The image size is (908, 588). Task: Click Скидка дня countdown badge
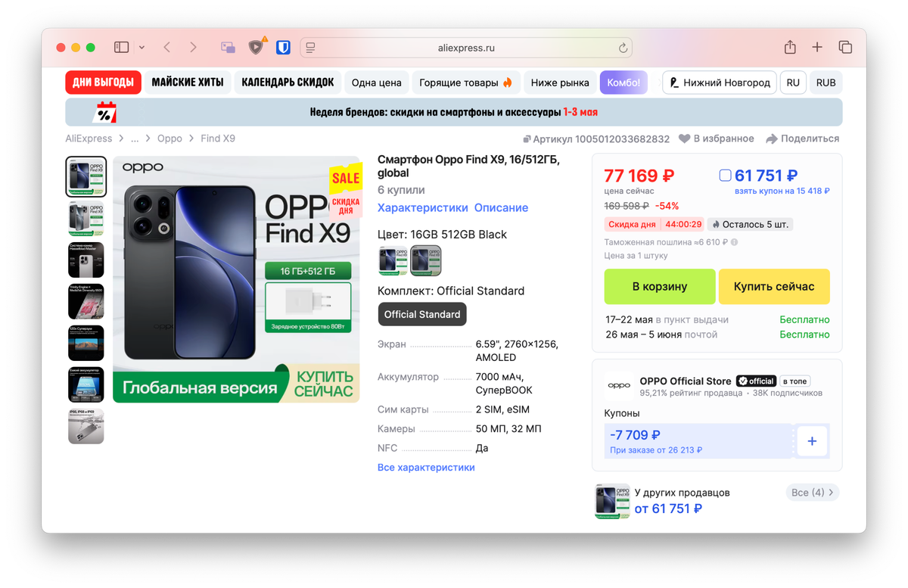click(655, 224)
